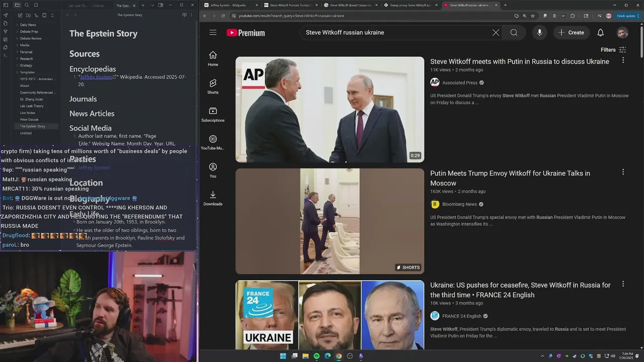Open options menu for Witkoff meets Putin video
The width and height of the screenshot is (644, 362).
click(x=623, y=60)
